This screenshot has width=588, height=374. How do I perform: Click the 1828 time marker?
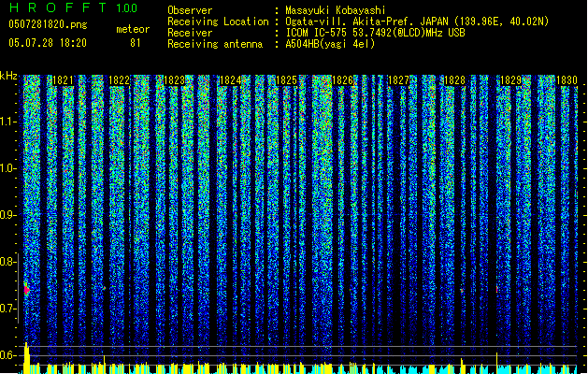454,80
